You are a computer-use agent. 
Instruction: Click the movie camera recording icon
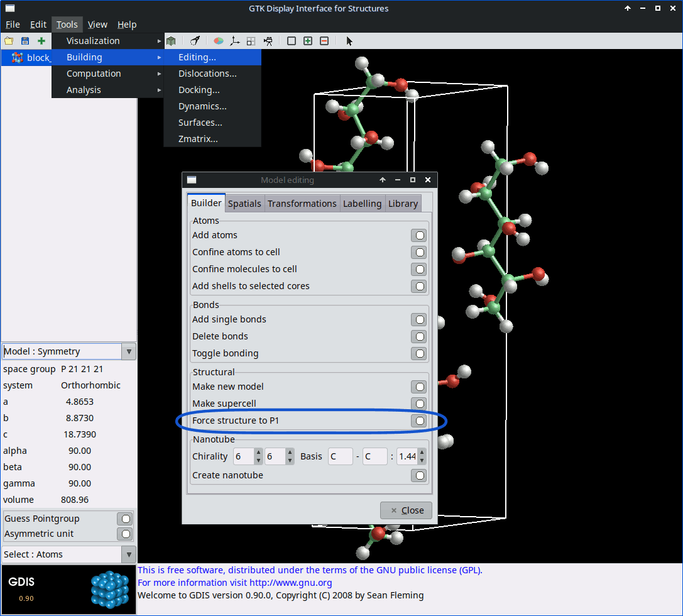[268, 41]
